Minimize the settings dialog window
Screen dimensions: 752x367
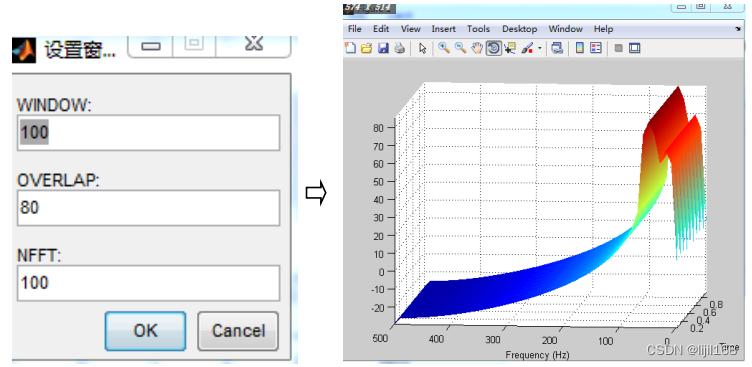click(151, 46)
